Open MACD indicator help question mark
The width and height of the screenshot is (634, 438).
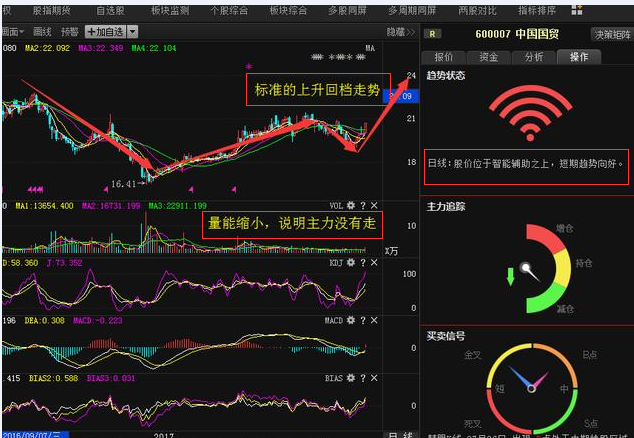[x=363, y=320]
